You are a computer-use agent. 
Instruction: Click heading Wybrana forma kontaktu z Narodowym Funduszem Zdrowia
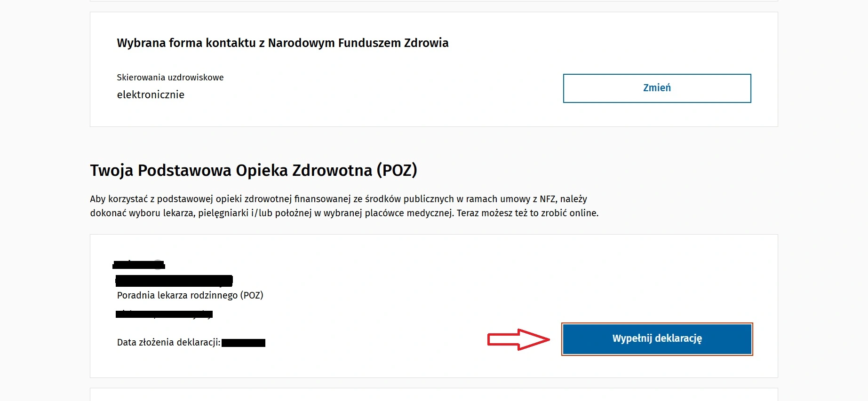(282, 43)
